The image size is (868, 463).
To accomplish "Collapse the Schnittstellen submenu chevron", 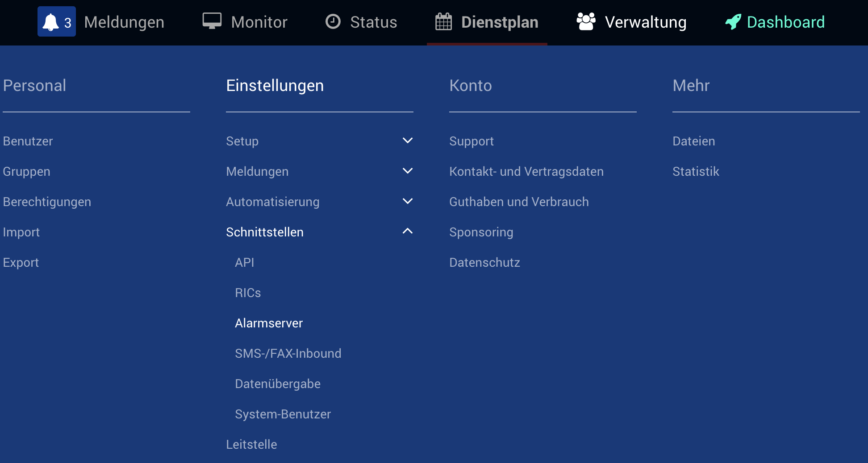I will (x=407, y=231).
